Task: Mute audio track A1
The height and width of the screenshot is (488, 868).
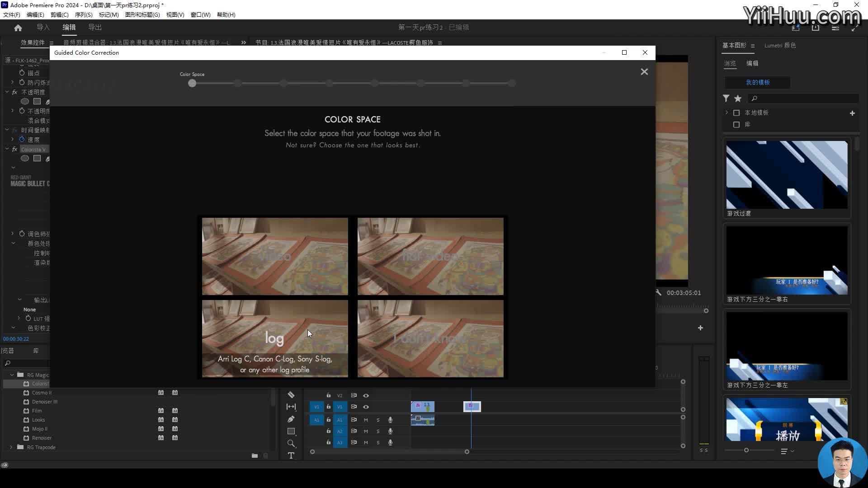Action: pyautogui.click(x=366, y=420)
